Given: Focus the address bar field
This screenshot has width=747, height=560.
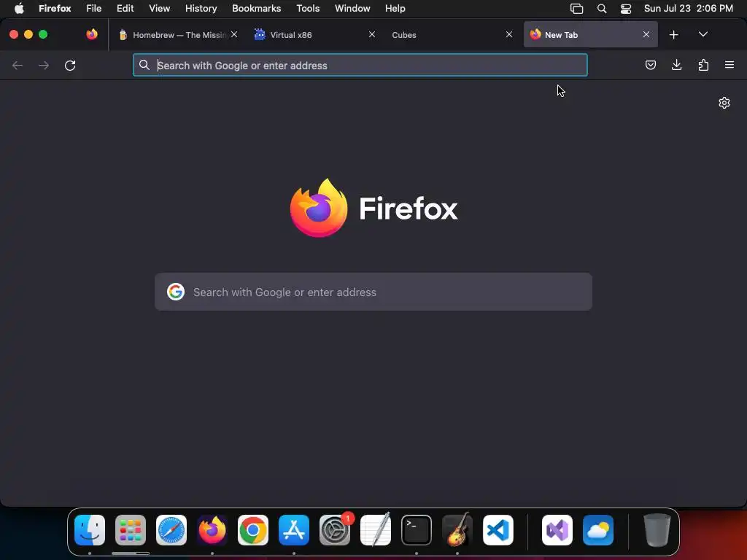Looking at the screenshot, I should [360, 65].
